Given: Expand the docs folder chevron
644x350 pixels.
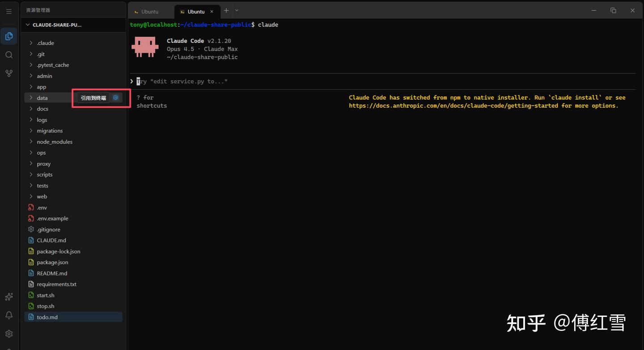Looking at the screenshot, I should point(31,109).
